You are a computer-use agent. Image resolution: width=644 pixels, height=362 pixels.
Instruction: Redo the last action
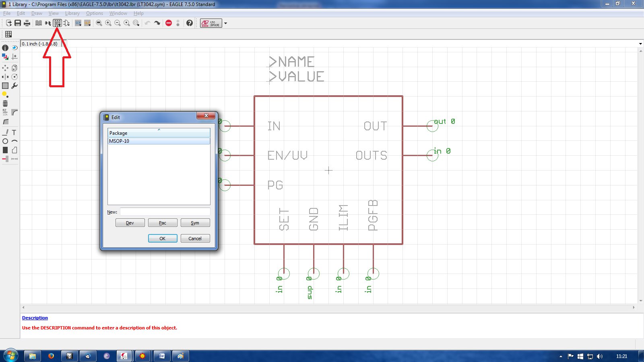[157, 23]
